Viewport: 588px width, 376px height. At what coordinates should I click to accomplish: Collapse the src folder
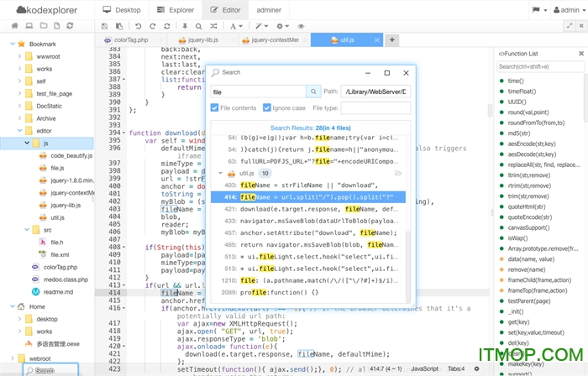[x=27, y=230]
